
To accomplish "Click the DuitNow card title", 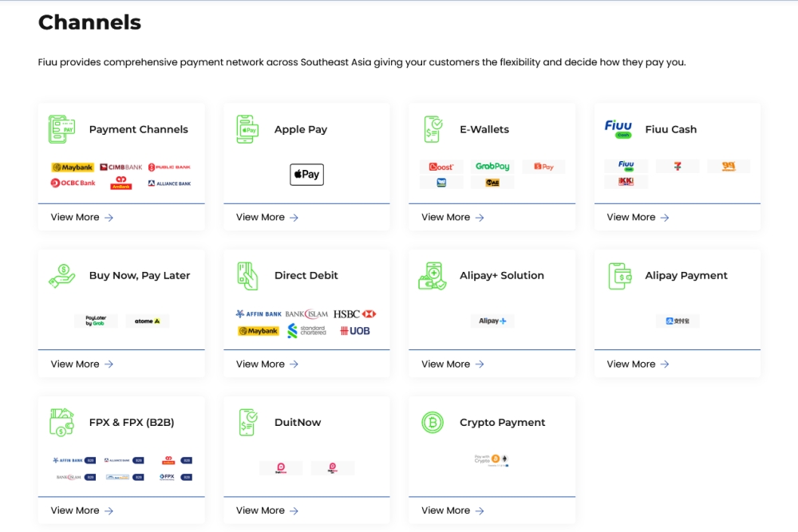I will [298, 422].
